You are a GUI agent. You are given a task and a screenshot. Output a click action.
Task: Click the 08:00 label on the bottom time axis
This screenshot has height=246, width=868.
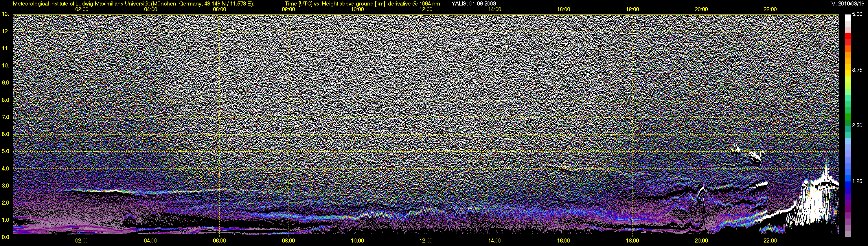(288, 241)
